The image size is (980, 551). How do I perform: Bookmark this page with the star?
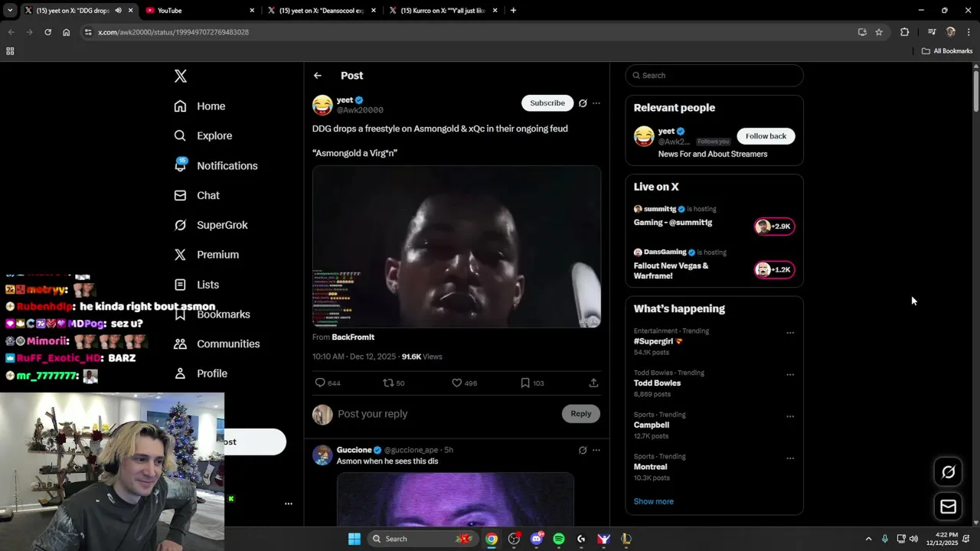[879, 32]
